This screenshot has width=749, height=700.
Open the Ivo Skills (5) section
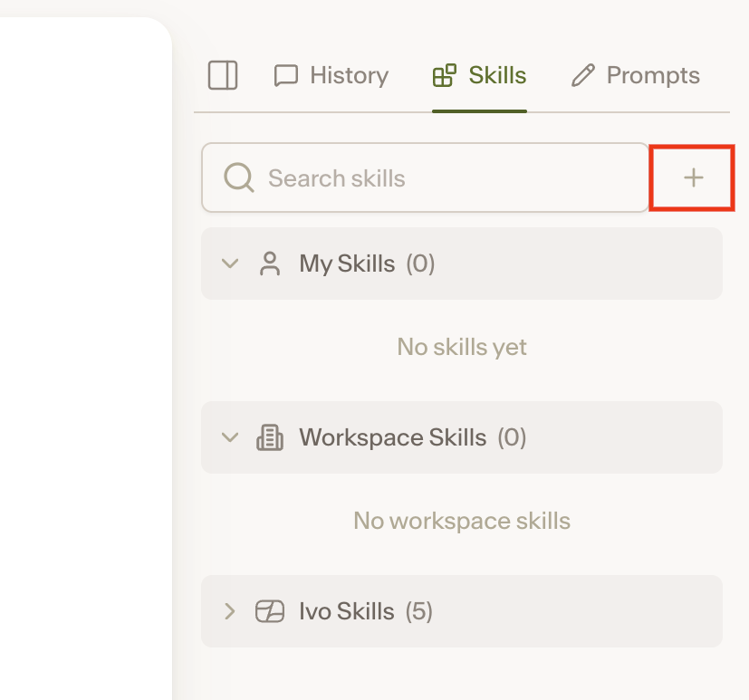pos(461,611)
